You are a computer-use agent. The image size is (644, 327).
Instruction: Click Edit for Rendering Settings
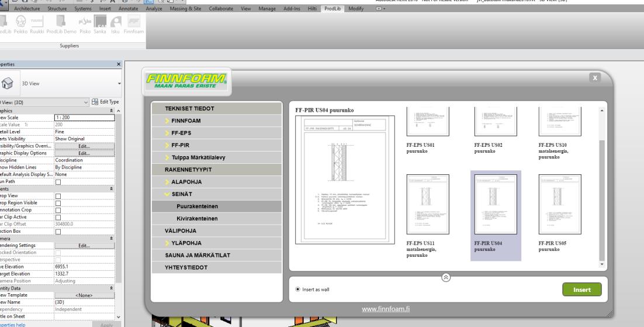click(x=84, y=246)
